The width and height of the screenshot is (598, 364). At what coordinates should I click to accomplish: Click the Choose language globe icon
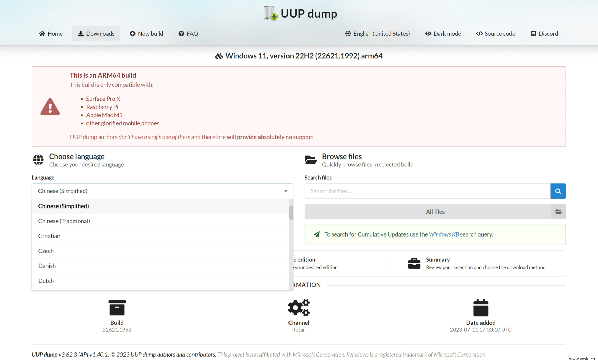tap(38, 160)
